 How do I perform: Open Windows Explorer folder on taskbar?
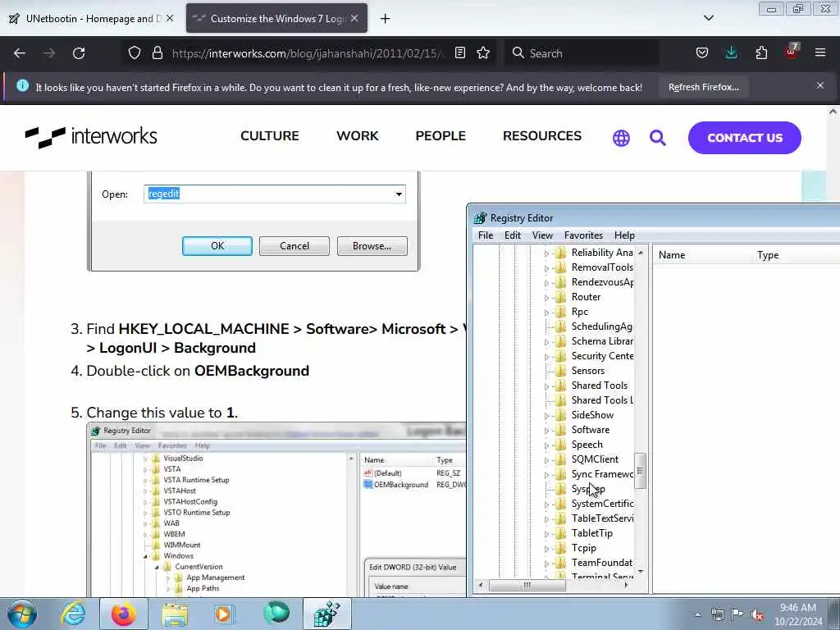(x=175, y=614)
